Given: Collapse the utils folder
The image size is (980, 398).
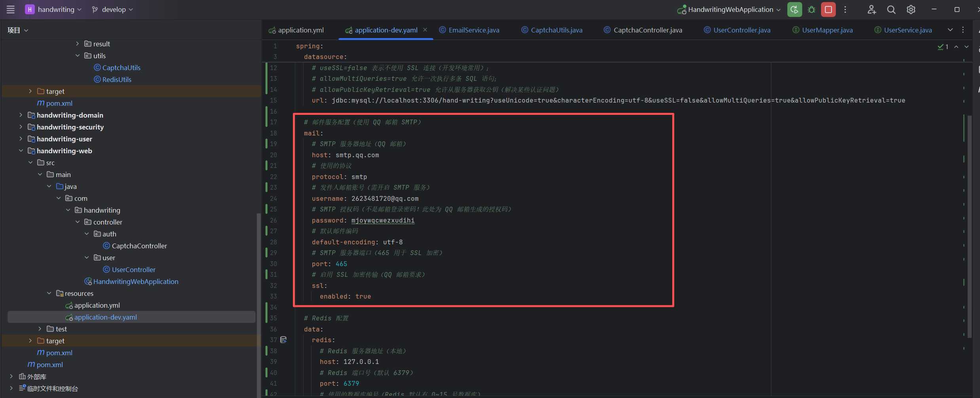Looking at the screenshot, I should click(78, 55).
